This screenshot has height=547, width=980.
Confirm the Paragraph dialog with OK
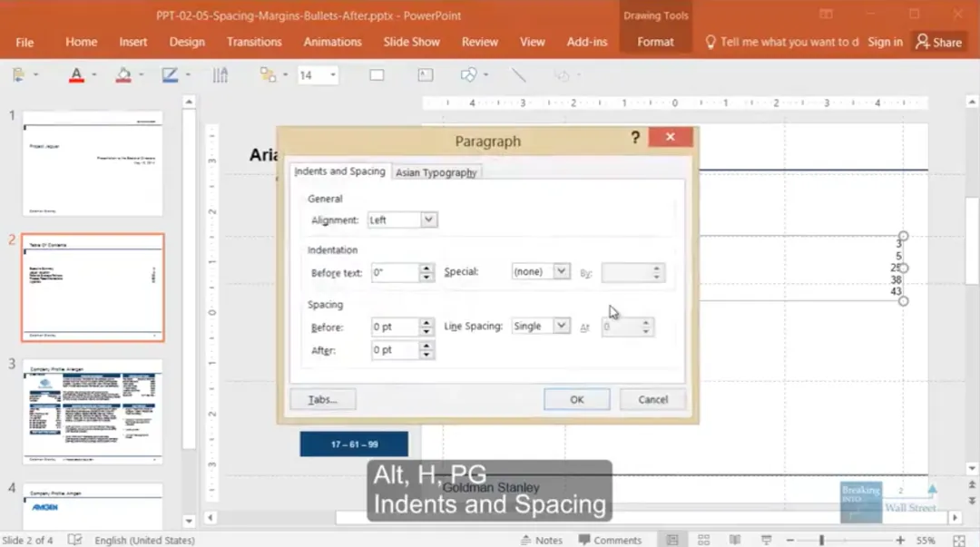point(576,399)
